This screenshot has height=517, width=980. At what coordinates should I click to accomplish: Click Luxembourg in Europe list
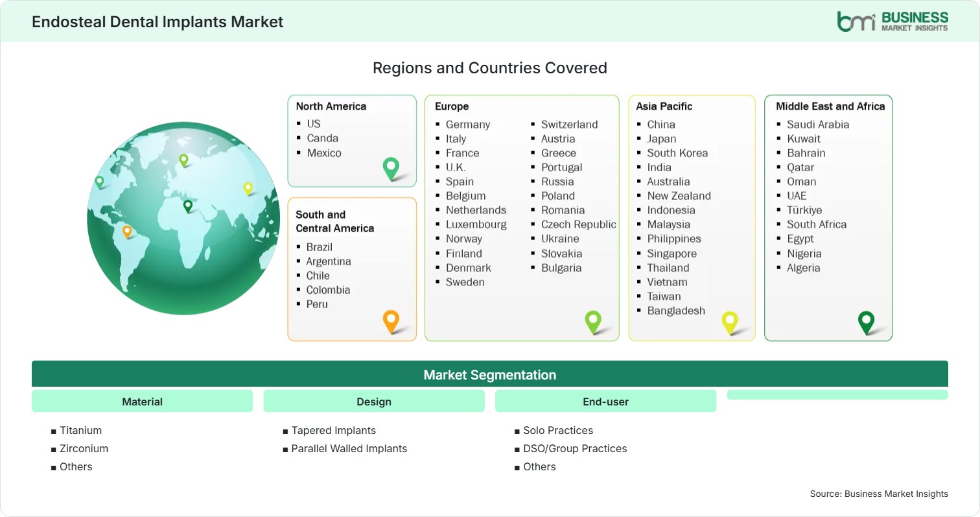476,224
